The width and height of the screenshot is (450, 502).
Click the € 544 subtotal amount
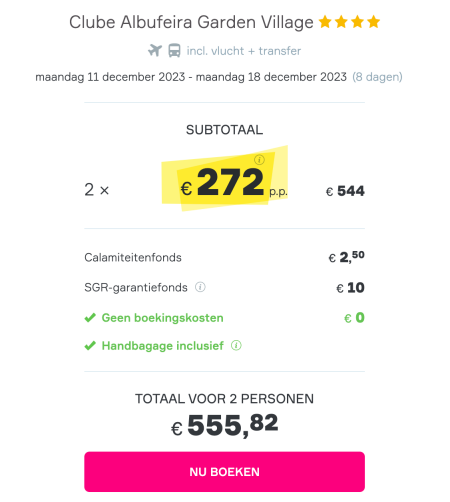coord(345,191)
